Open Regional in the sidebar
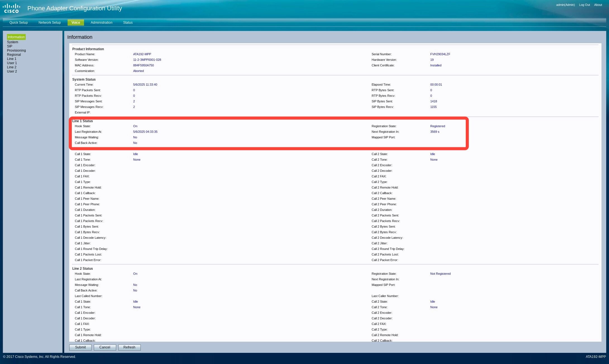609x364 pixels. (x=14, y=55)
